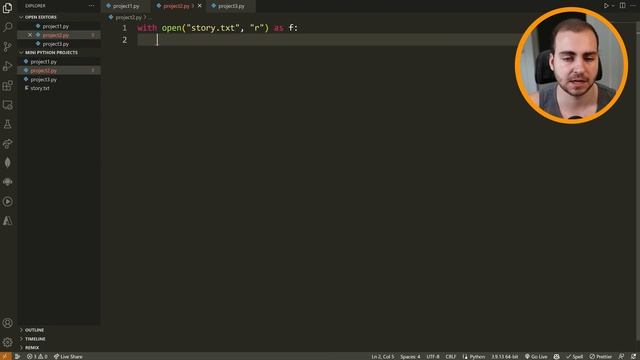640x360 pixels.
Task: Open the Explorer view icon
Action: (x=7, y=8)
